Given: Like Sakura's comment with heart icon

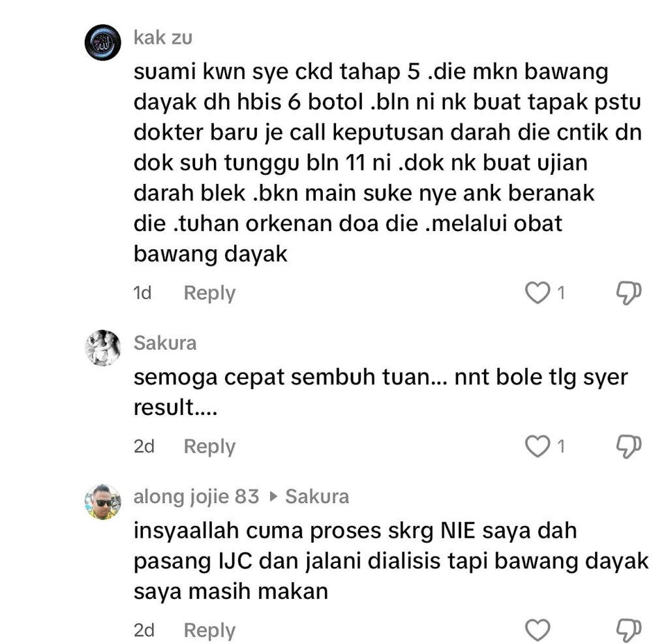Looking at the screenshot, I should [538, 446].
